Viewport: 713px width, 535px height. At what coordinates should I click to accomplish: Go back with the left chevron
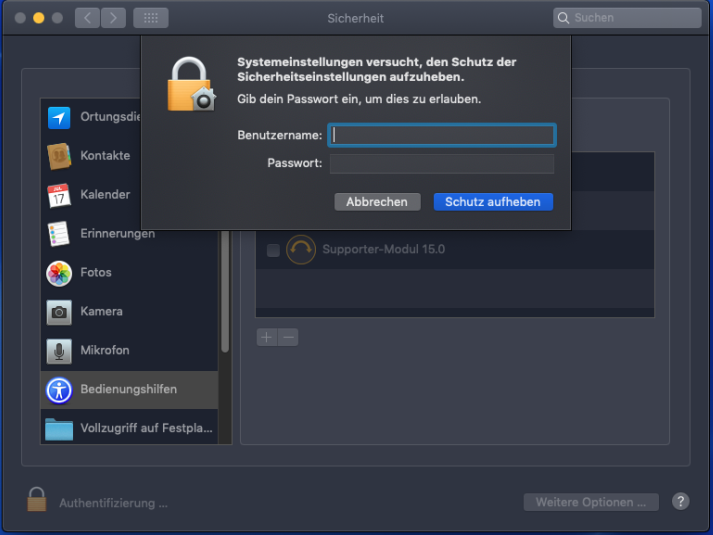87,18
